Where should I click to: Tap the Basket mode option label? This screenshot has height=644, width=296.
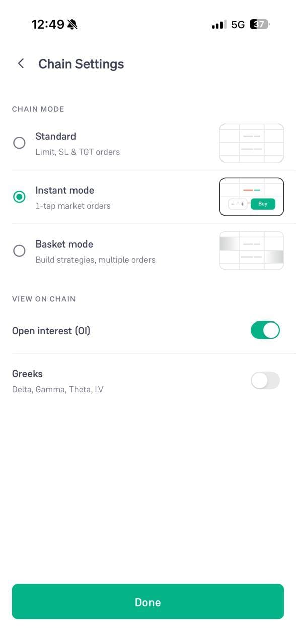[x=64, y=244]
